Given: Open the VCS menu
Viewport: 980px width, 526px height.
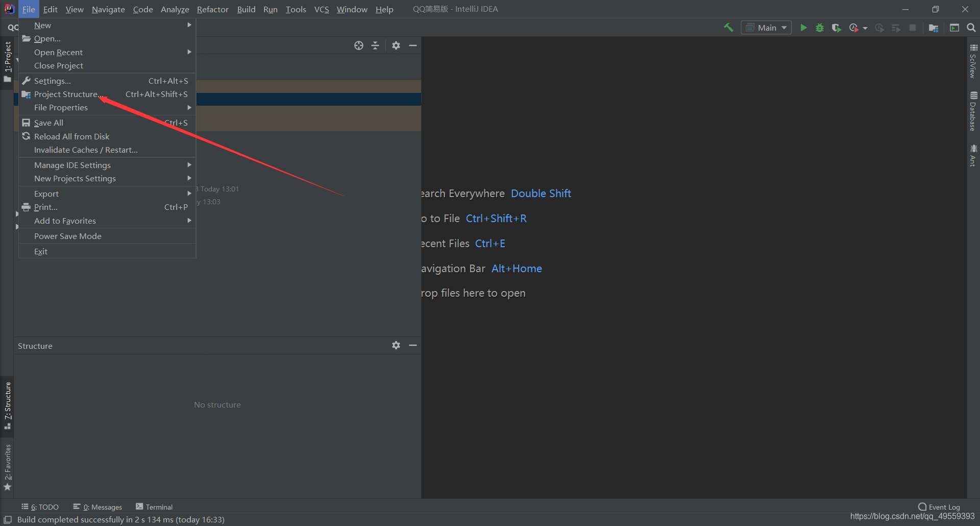Looking at the screenshot, I should pos(322,9).
